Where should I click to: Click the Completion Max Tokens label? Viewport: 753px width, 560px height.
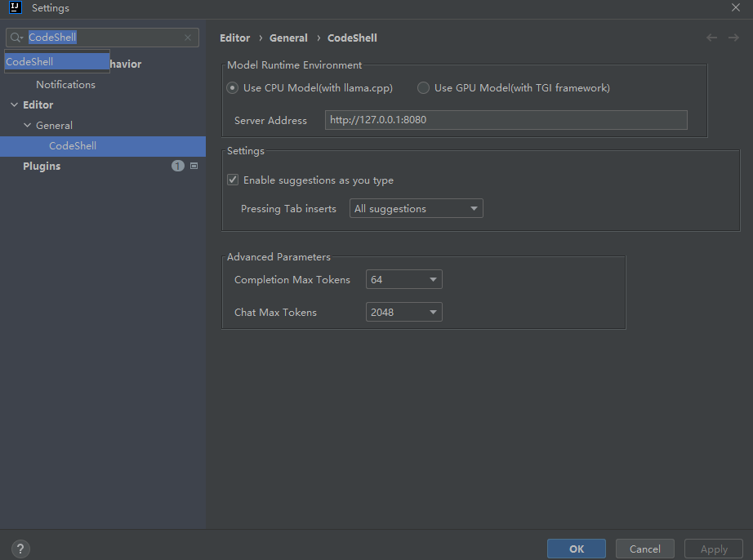292,280
